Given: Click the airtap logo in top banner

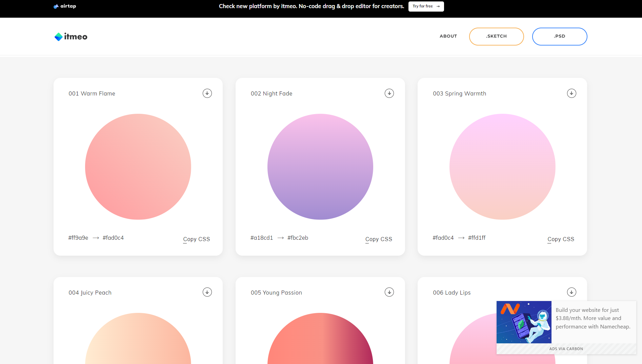Looking at the screenshot, I should tap(65, 6).
